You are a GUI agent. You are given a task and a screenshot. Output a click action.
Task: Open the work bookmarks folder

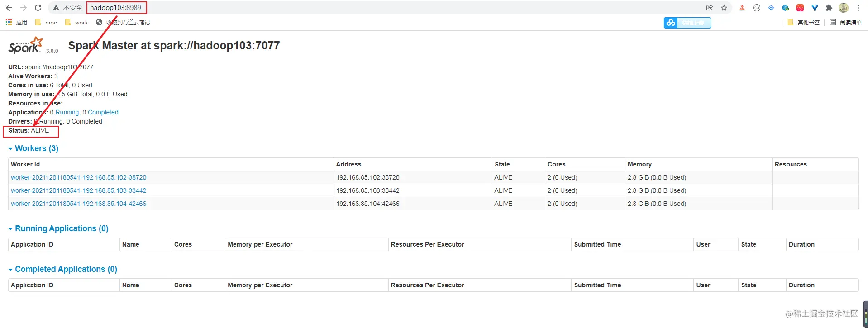76,22
